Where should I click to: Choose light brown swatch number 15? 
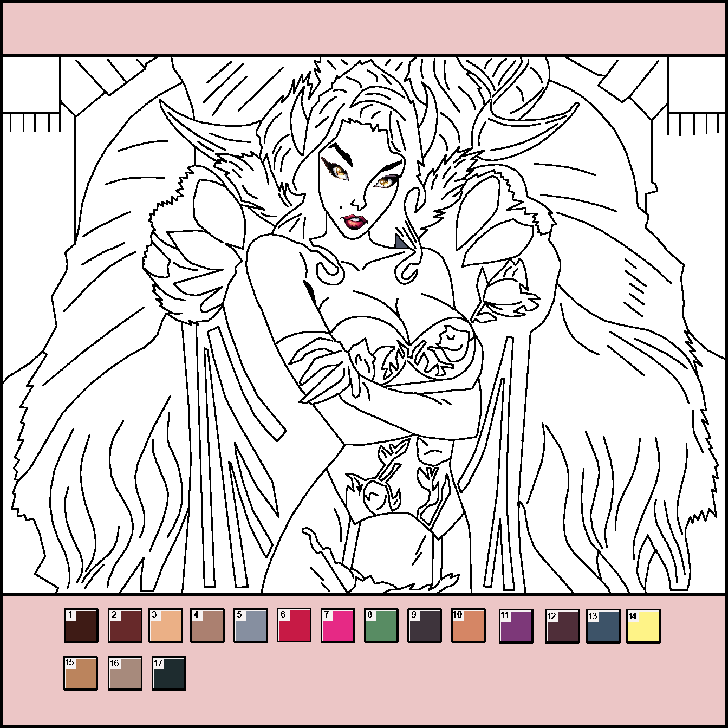(81, 673)
